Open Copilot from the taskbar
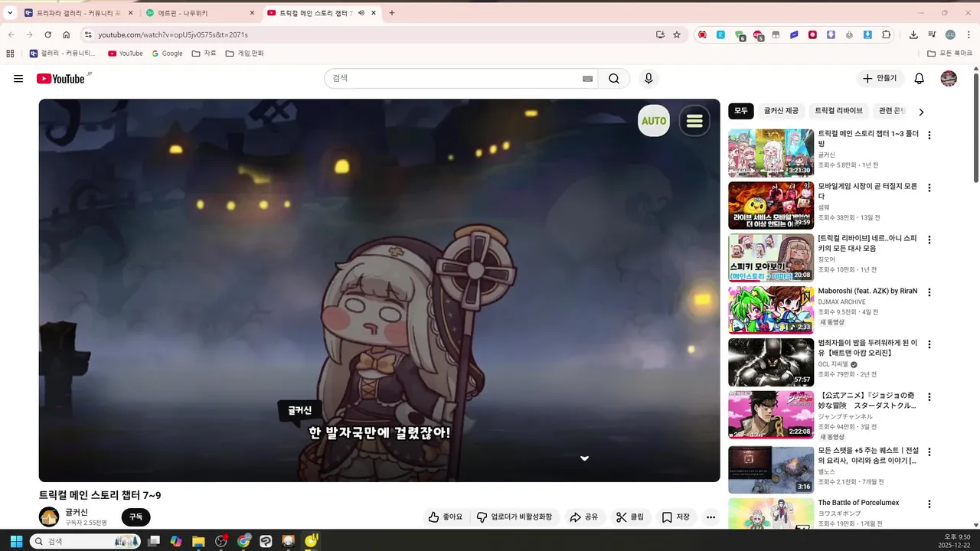 [x=176, y=541]
